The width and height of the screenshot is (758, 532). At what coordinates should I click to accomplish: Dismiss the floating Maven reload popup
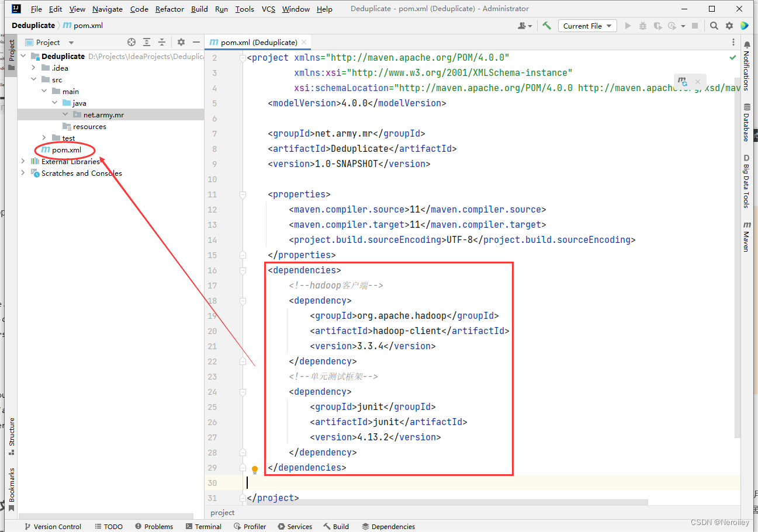[x=697, y=82]
